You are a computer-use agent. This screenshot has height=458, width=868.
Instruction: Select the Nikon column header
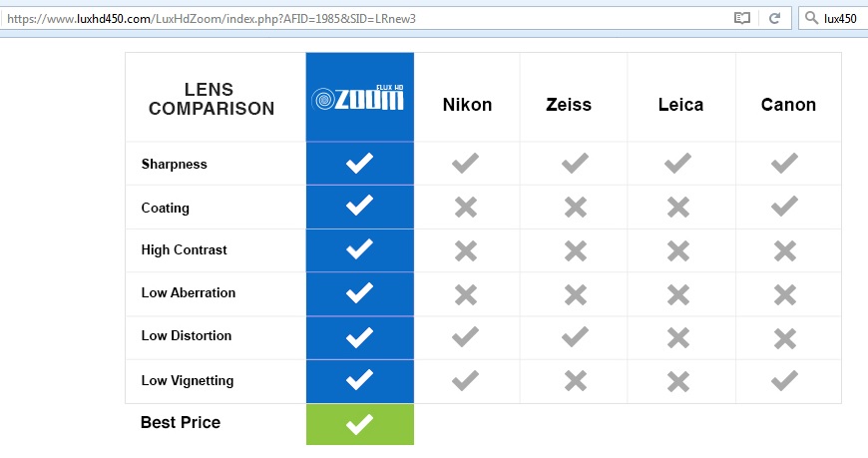click(467, 104)
